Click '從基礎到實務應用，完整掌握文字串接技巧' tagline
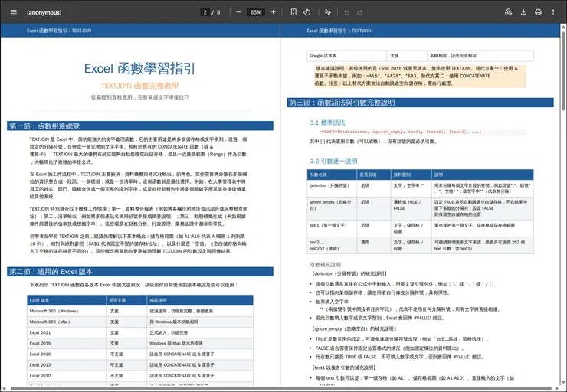Screen dimensions: 567x392 point(139,97)
